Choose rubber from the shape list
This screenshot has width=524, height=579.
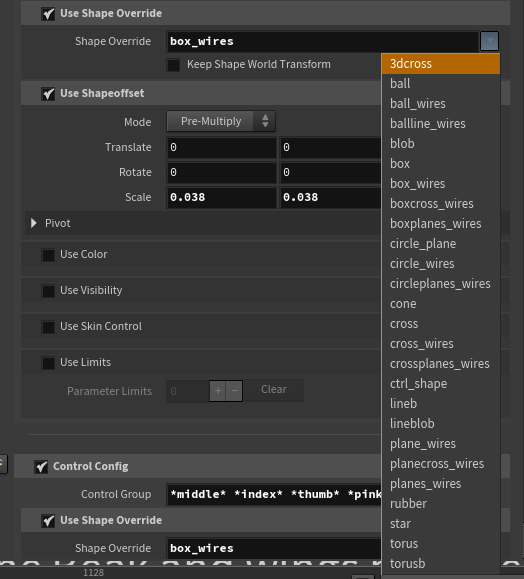pos(441,503)
